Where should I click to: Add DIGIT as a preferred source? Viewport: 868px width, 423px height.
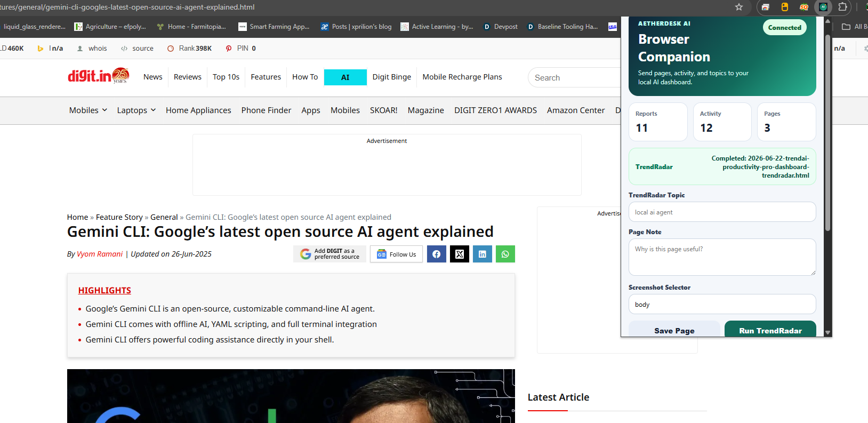pos(330,254)
